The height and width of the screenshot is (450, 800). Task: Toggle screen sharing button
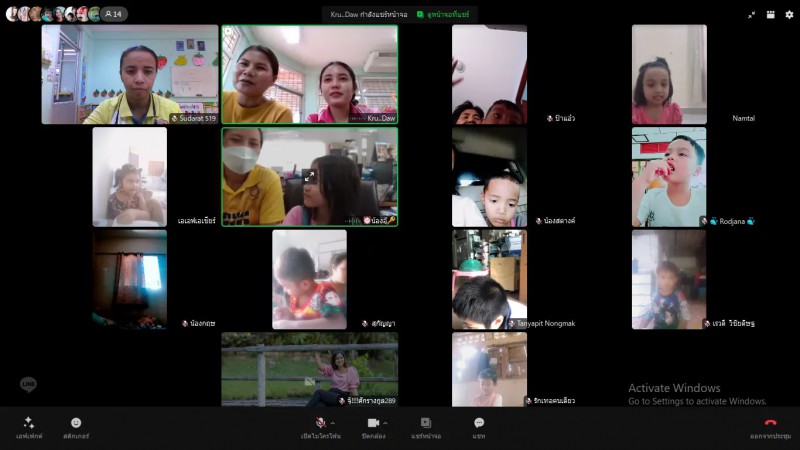426,423
